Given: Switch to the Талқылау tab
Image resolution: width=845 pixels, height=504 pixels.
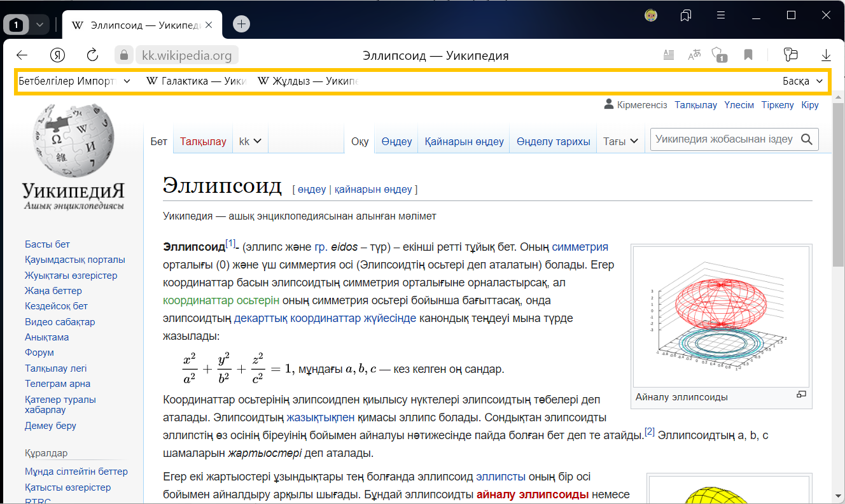Looking at the screenshot, I should pyautogui.click(x=203, y=141).
